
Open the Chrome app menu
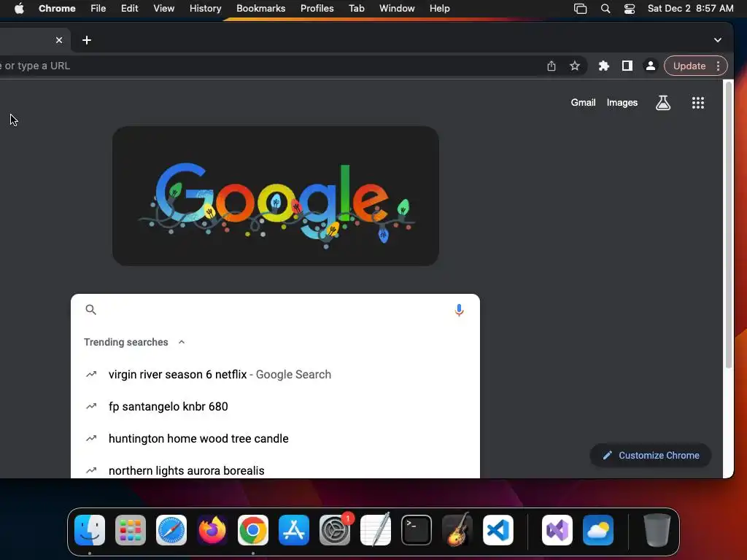pos(57,9)
